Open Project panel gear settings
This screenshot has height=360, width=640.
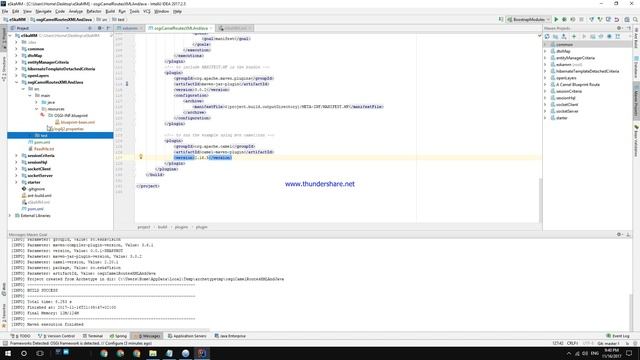pyautogui.click(x=99, y=28)
